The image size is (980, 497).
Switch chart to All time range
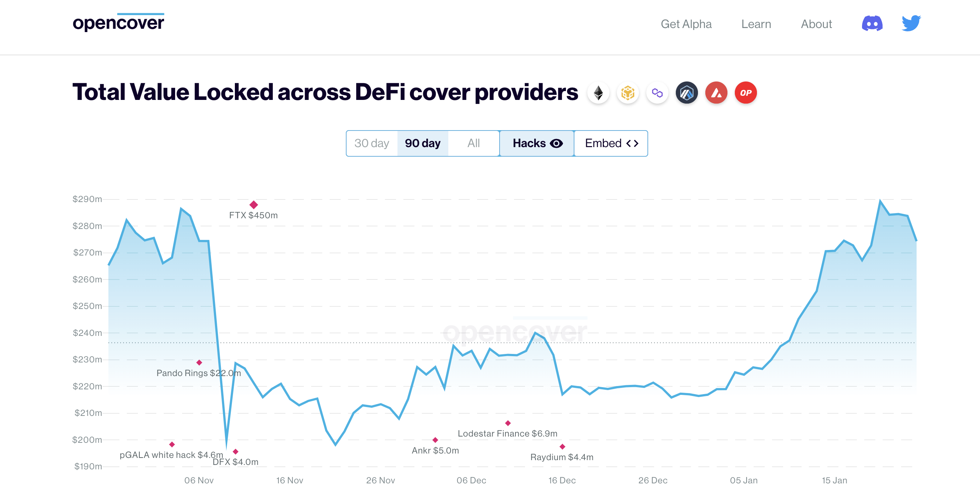[474, 143]
